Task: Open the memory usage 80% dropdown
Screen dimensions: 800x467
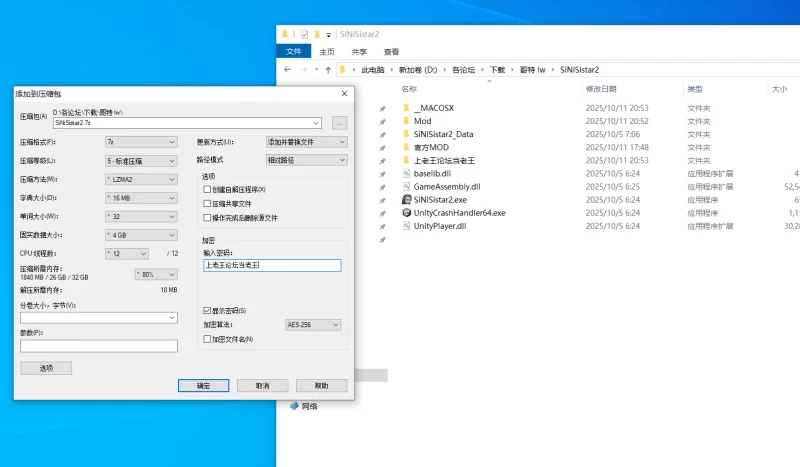Action: [x=156, y=274]
